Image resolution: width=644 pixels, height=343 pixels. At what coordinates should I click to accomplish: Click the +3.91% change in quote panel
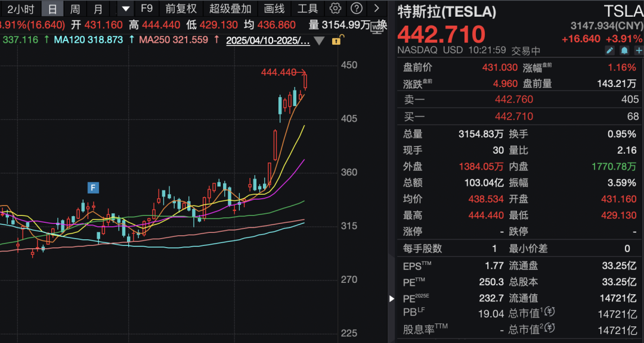pyautogui.click(x=624, y=39)
